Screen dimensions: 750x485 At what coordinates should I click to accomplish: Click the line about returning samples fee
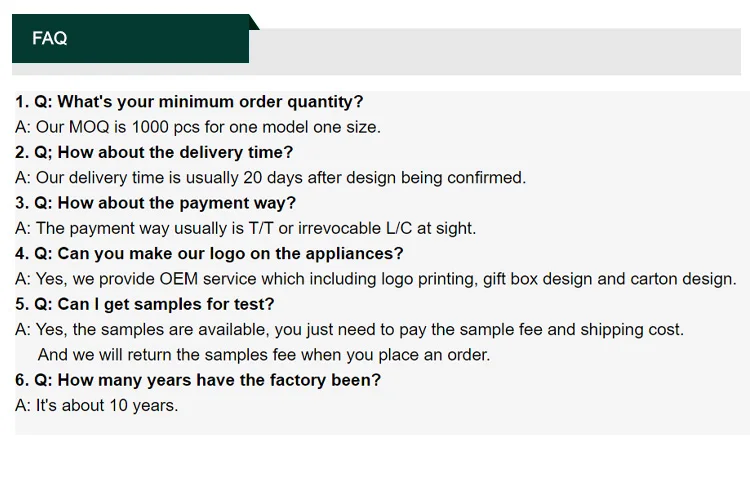264,355
